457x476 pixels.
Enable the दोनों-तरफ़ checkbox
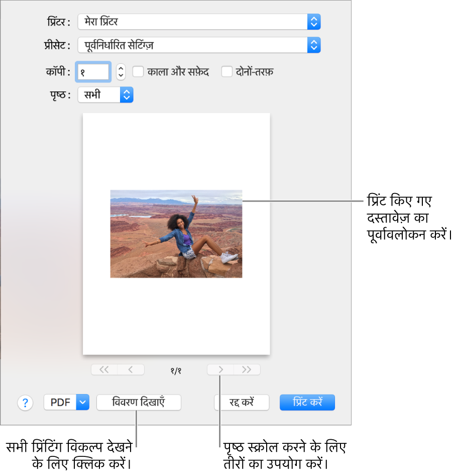(226, 72)
